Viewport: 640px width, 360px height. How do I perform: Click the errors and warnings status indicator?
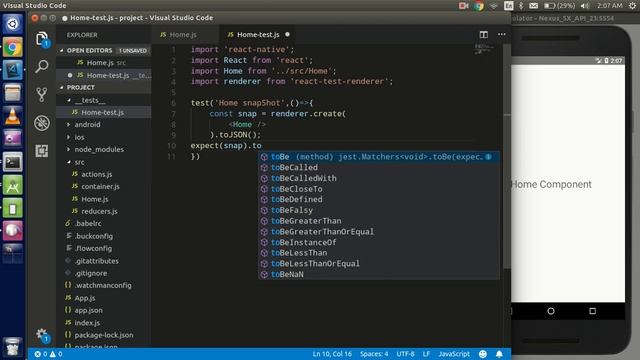click(49, 354)
